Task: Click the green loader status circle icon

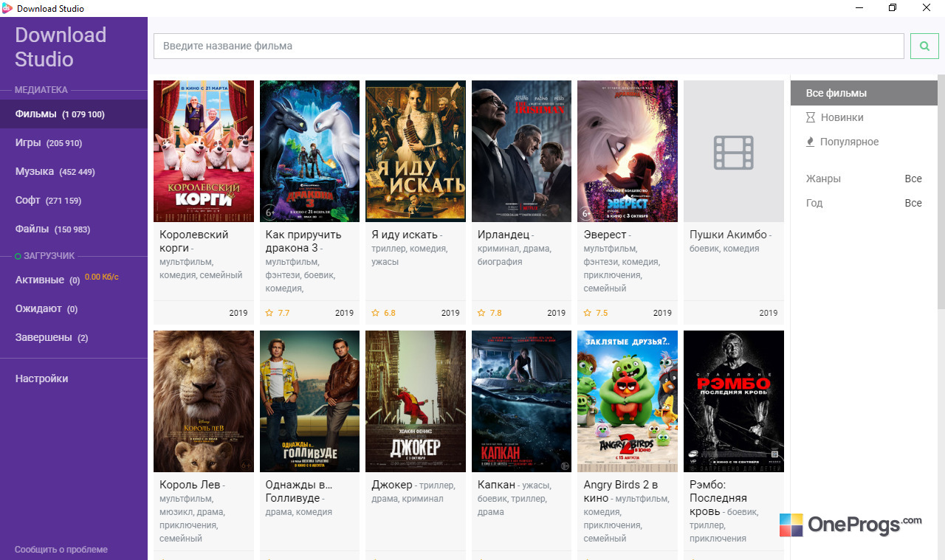Action: pyautogui.click(x=18, y=256)
